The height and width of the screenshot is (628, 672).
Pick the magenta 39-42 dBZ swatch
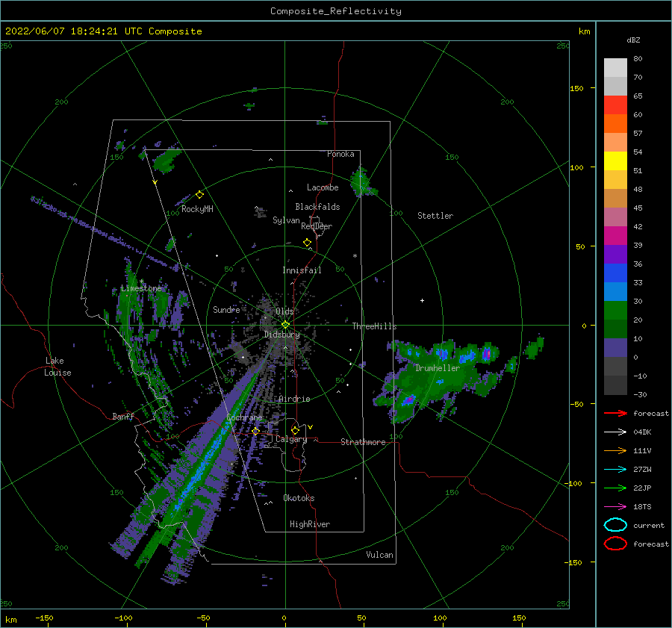615,235
